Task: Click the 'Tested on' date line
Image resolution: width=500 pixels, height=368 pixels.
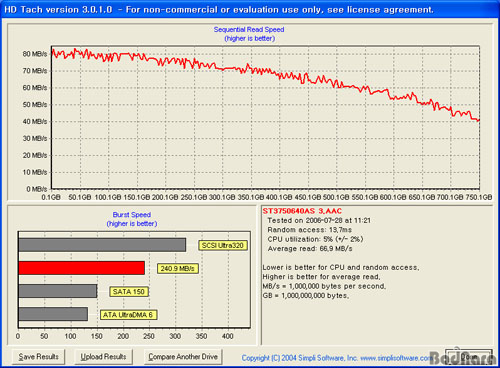Action: pyautogui.click(x=319, y=220)
